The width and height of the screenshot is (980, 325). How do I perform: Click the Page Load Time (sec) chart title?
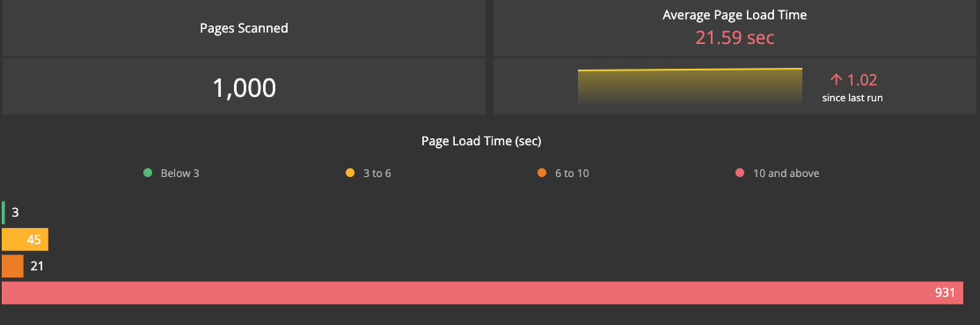point(481,141)
